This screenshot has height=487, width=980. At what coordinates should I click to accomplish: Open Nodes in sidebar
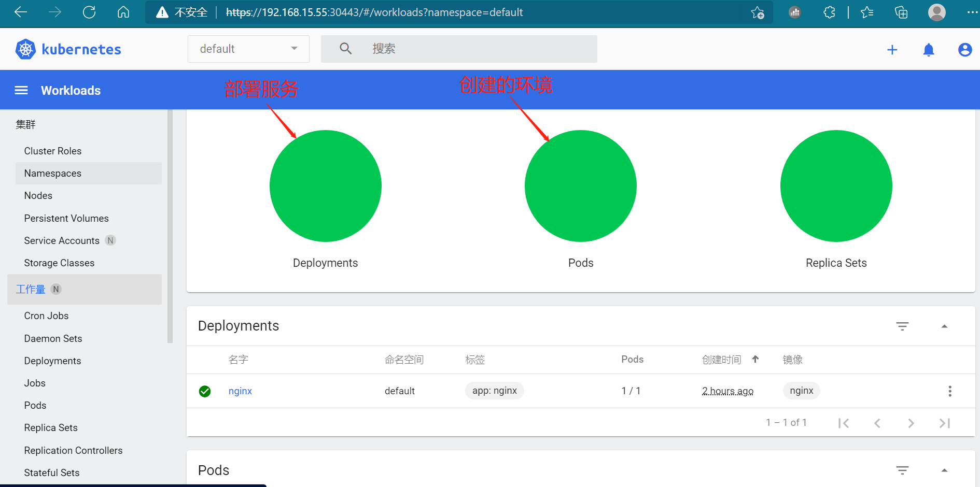click(38, 195)
